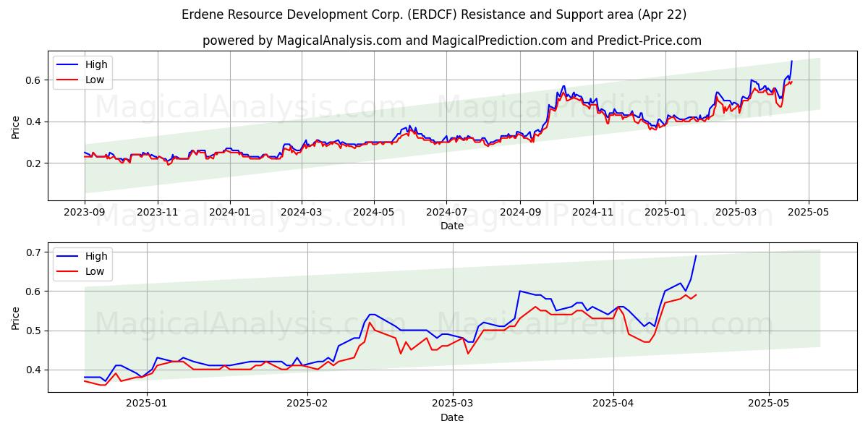Viewport: 868px width, 434px height.
Task: Click the '2025-05' x-axis label of the bottom chart
Action: click(x=769, y=405)
